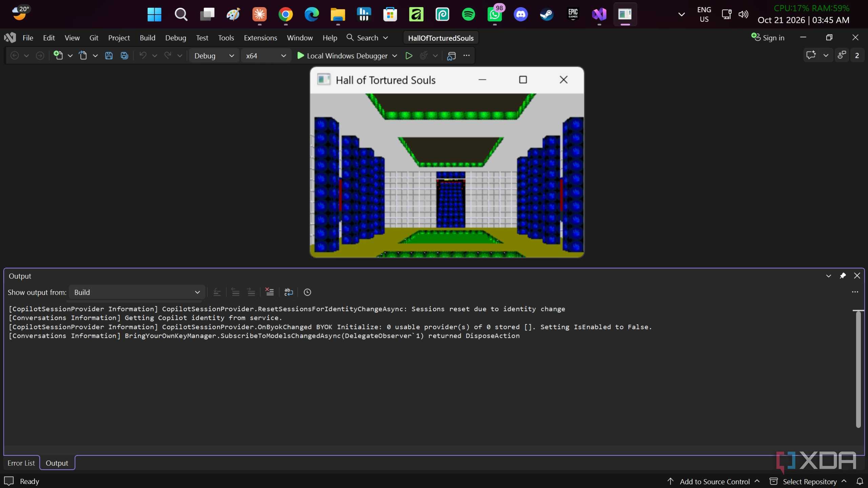Open Visual Studio from Windows taskbar

coord(599,14)
